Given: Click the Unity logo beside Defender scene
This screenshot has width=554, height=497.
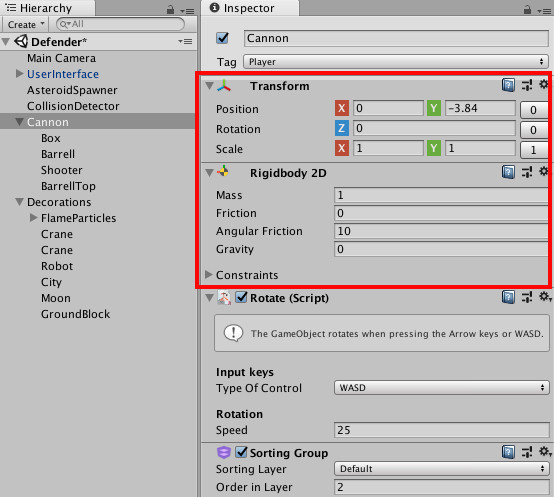Looking at the screenshot, I should 21,41.
